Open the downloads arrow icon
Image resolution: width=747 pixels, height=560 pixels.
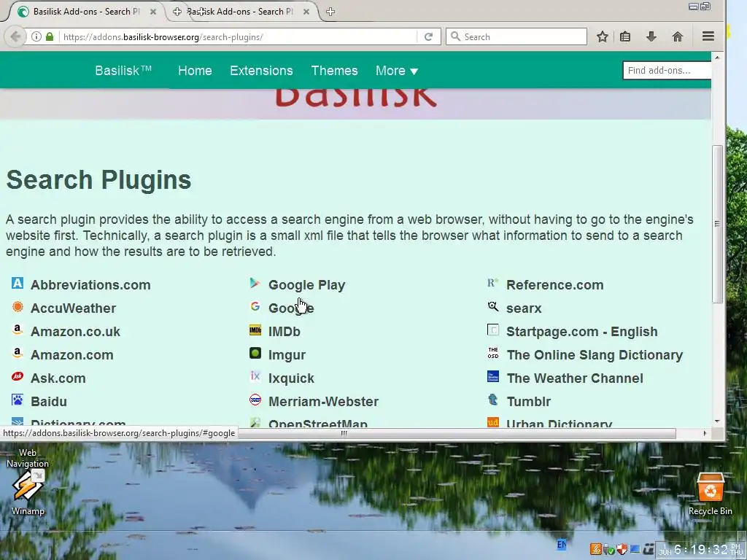(x=651, y=36)
